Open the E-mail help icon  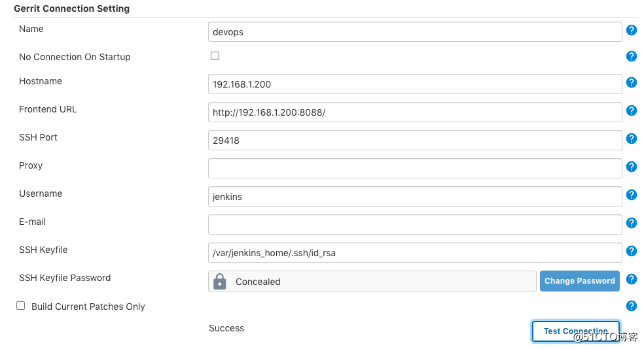pos(632,223)
